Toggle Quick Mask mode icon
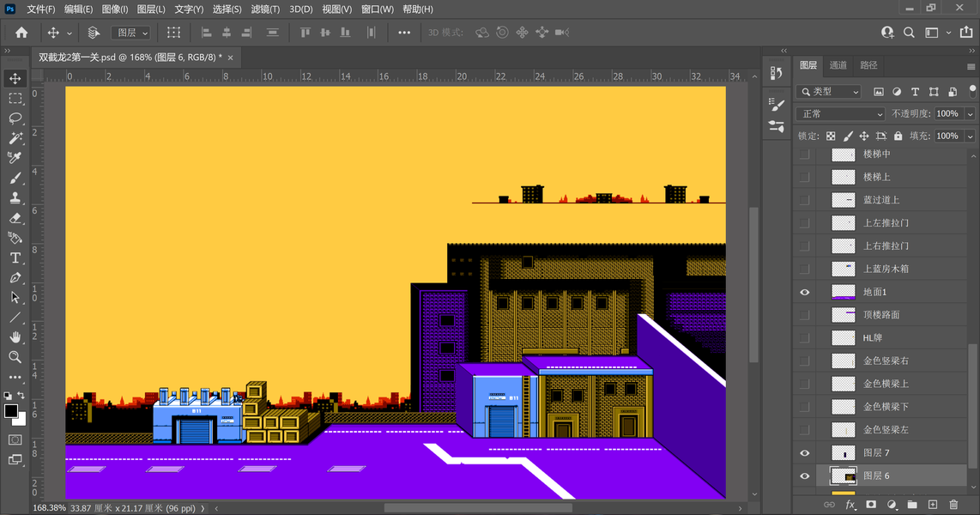Viewport: 980px width, 515px height. [15, 439]
